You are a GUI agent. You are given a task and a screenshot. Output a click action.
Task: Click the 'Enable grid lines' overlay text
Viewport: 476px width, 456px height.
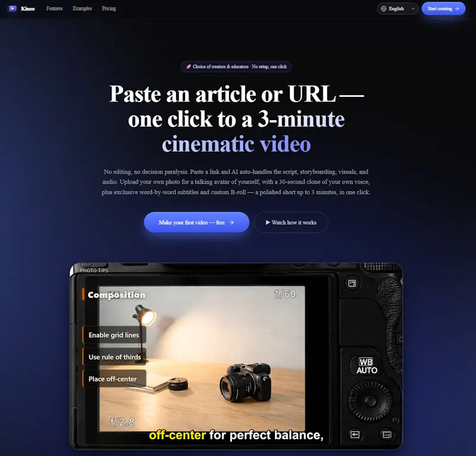(x=114, y=335)
